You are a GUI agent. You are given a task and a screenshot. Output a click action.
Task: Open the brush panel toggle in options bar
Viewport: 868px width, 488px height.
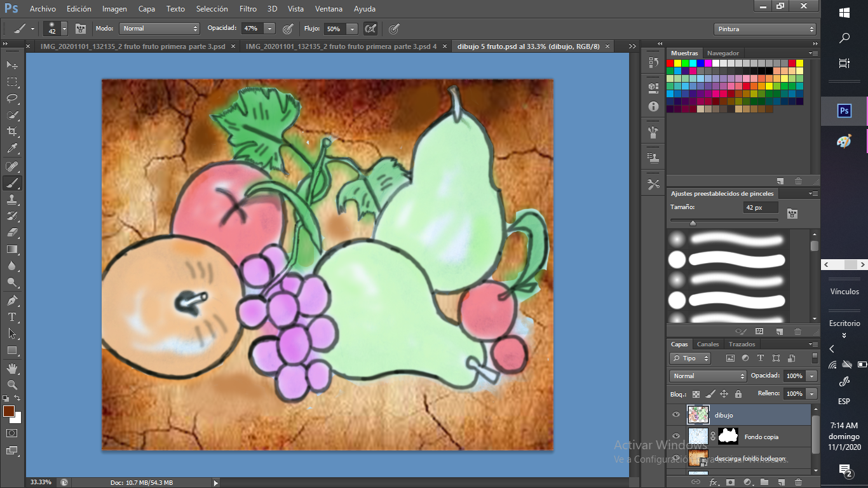pyautogui.click(x=81, y=29)
